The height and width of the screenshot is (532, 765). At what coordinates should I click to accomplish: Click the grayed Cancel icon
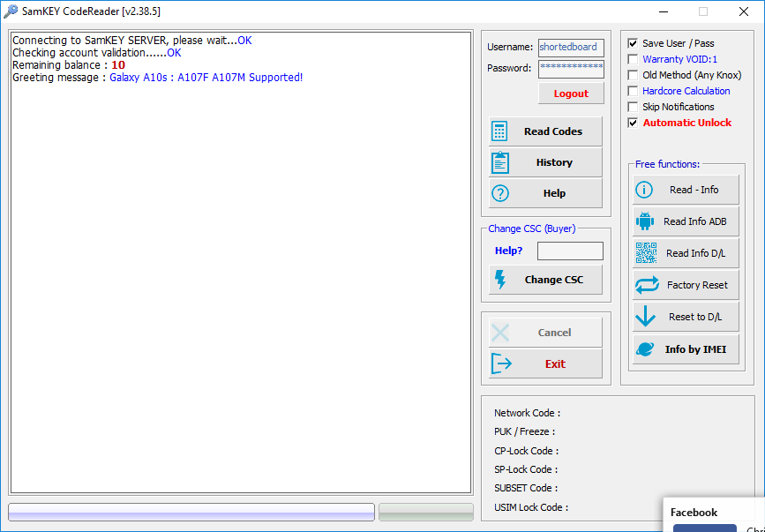click(500, 332)
